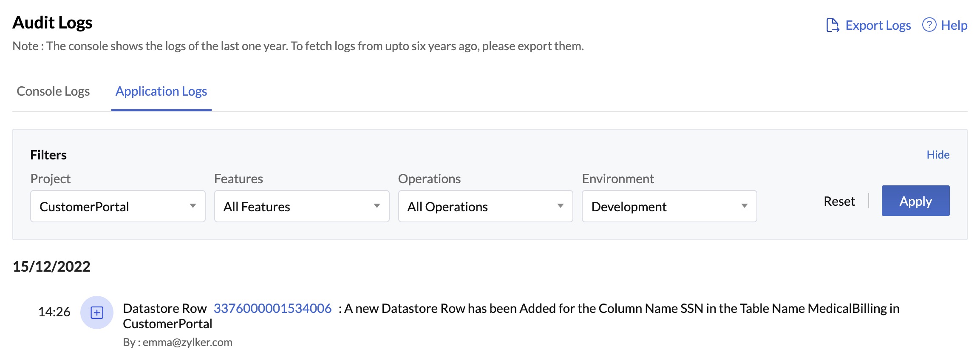Select the Application Logs tab
Image resolution: width=980 pixels, height=355 pixels.
point(161,91)
